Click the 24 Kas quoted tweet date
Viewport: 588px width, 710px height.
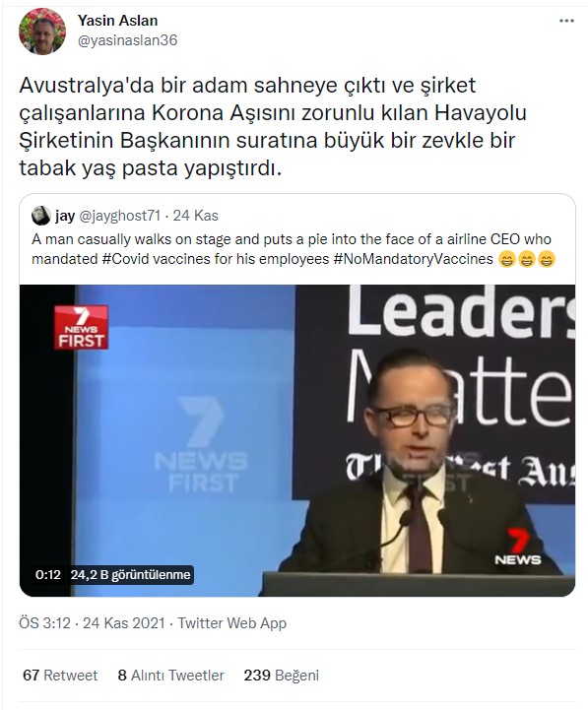coord(196,216)
